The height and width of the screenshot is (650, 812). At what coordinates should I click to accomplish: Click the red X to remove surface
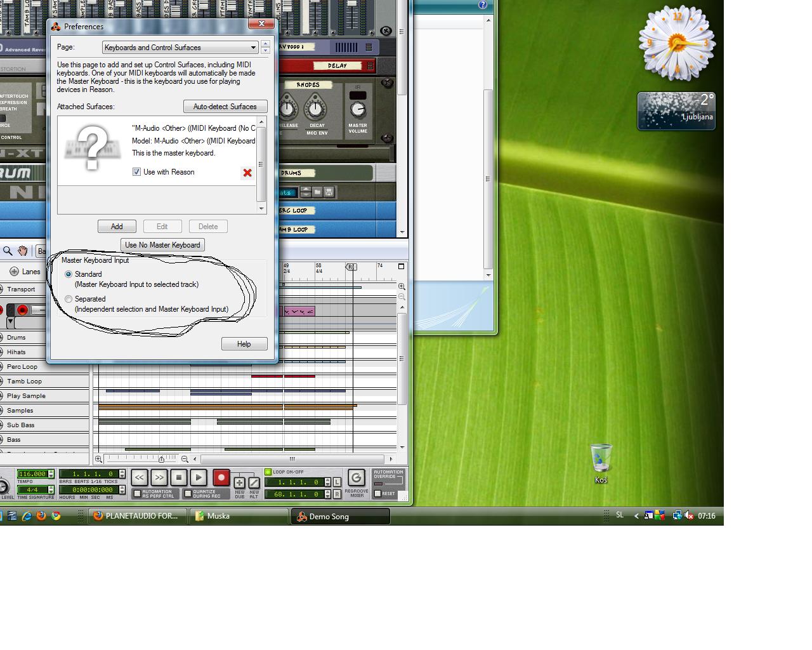[247, 173]
